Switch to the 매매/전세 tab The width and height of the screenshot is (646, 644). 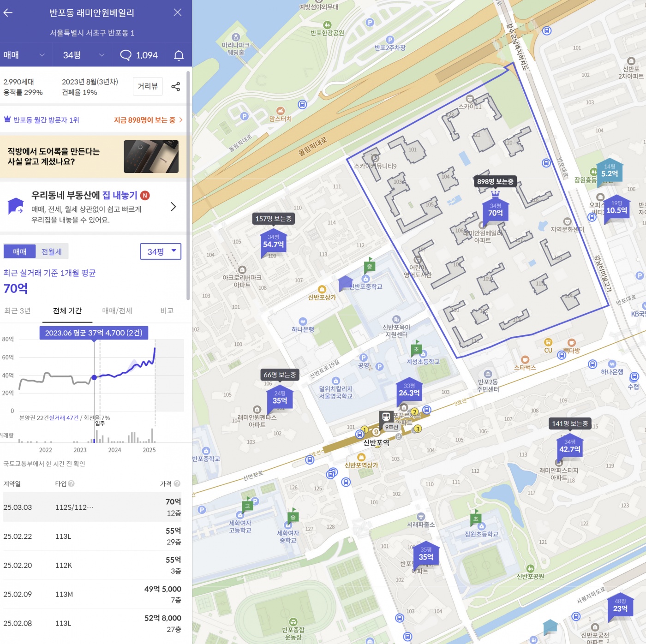[117, 311]
